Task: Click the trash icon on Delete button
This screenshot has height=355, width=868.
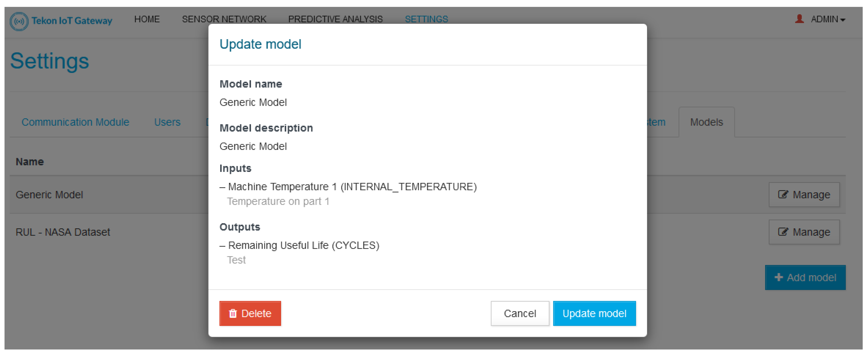Action: 233,314
